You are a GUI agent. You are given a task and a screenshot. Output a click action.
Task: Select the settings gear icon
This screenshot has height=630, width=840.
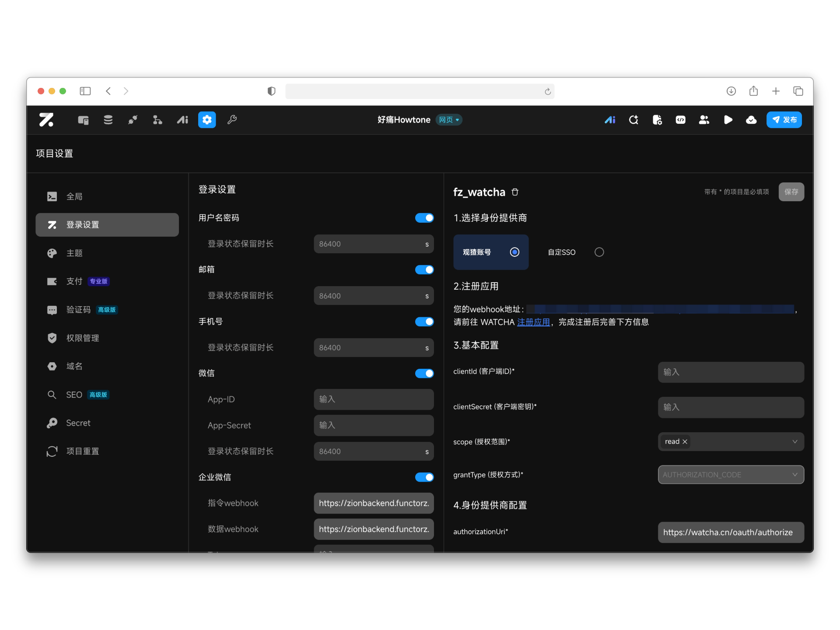[x=207, y=120]
